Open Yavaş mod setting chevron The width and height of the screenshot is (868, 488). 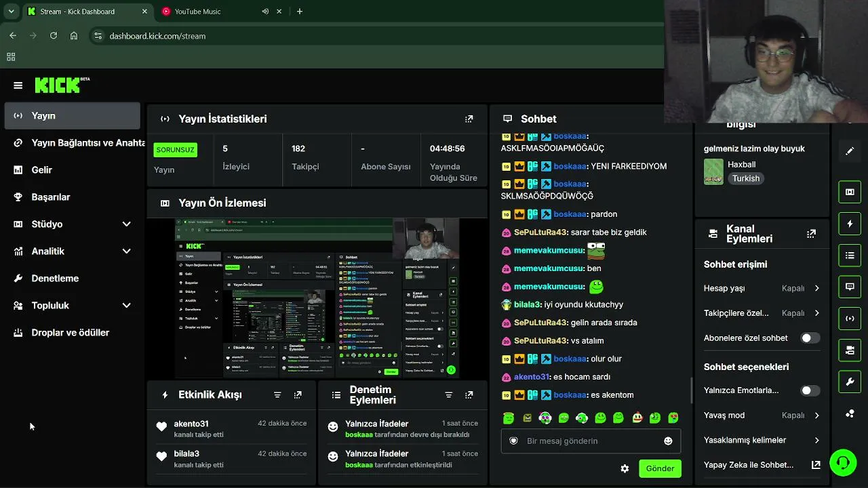pyautogui.click(x=816, y=415)
